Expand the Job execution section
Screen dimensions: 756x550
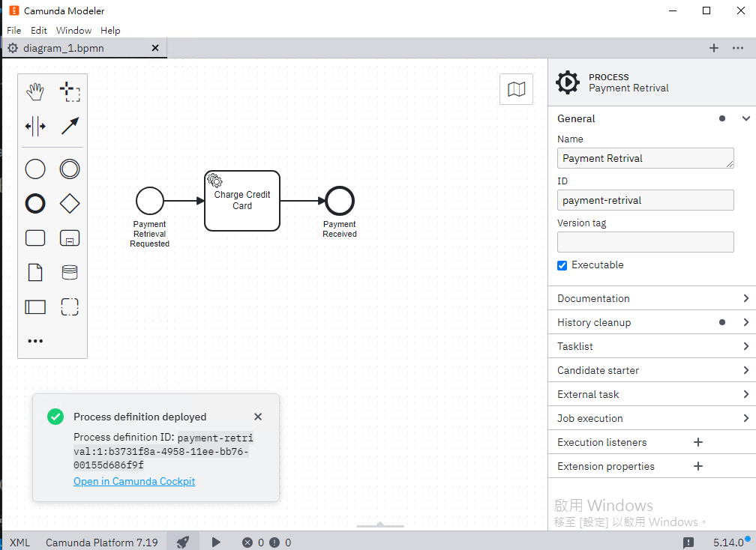[x=652, y=419]
